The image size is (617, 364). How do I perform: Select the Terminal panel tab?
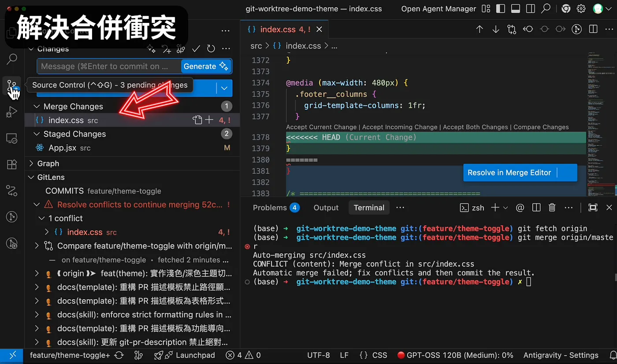369,208
